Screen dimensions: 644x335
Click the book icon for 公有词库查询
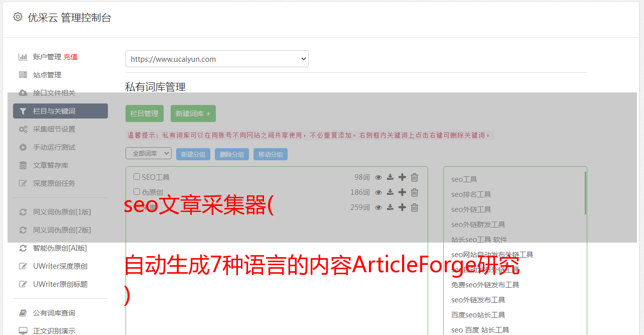click(23, 313)
